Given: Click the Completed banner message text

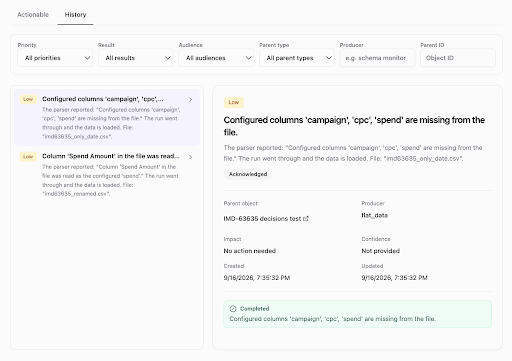Looking at the screenshot, I should click(x=333, y=319).
